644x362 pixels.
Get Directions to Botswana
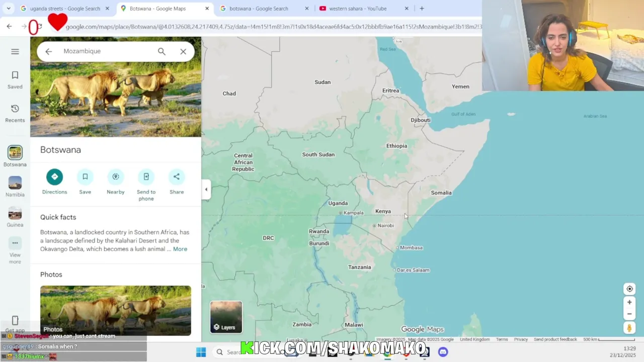click(x=54, y=183)
